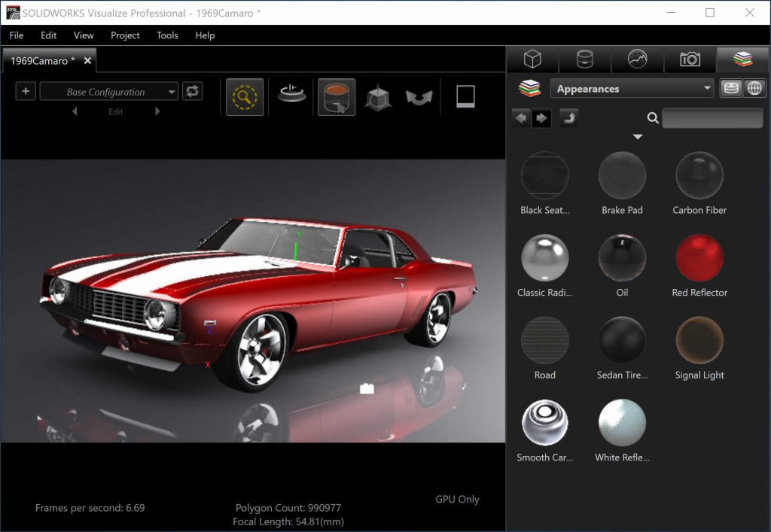Open the Appearances library dropdown
The image size is (771, 532).
point(631,88)
